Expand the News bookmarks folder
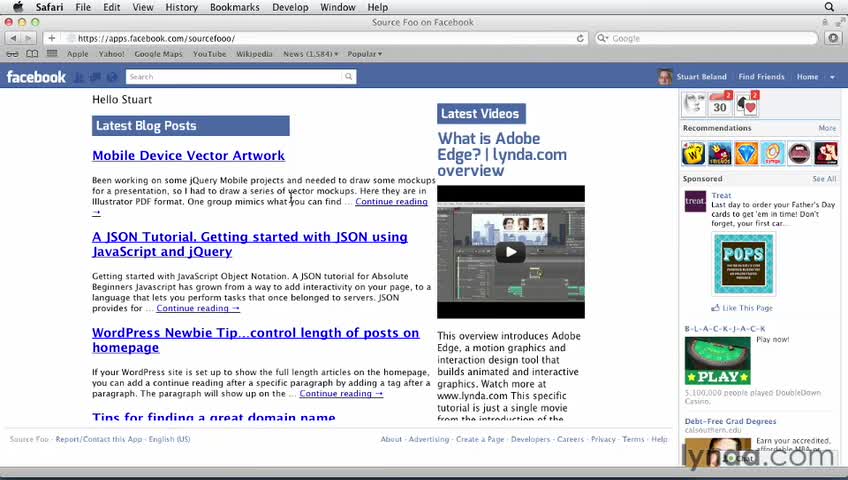This screenshot has width=848, height=480. (x=310, y=54)
